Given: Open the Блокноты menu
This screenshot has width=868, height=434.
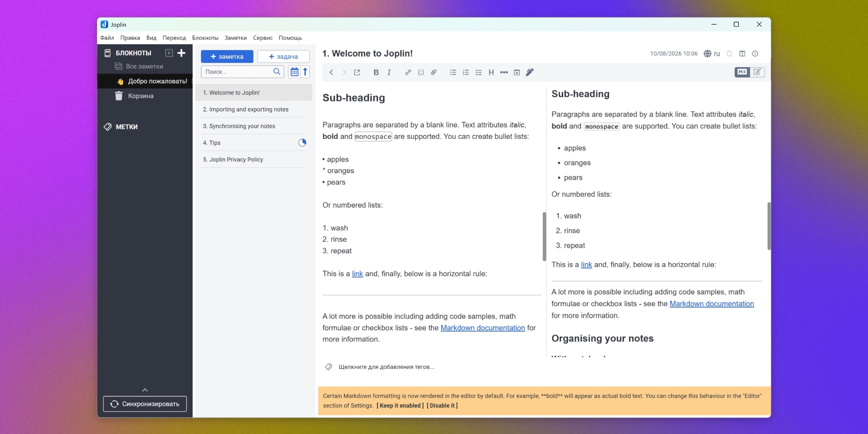Looking at the screenshot, I should (205, 38).
